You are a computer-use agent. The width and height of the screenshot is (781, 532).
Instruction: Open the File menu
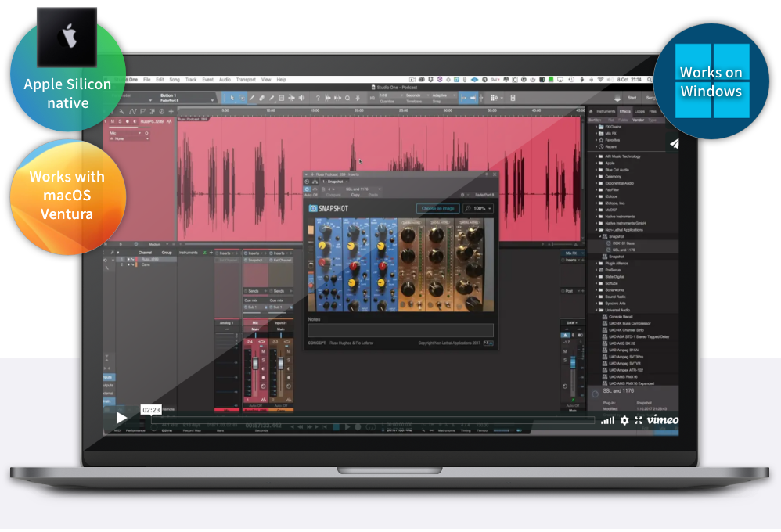pos(147,79)
